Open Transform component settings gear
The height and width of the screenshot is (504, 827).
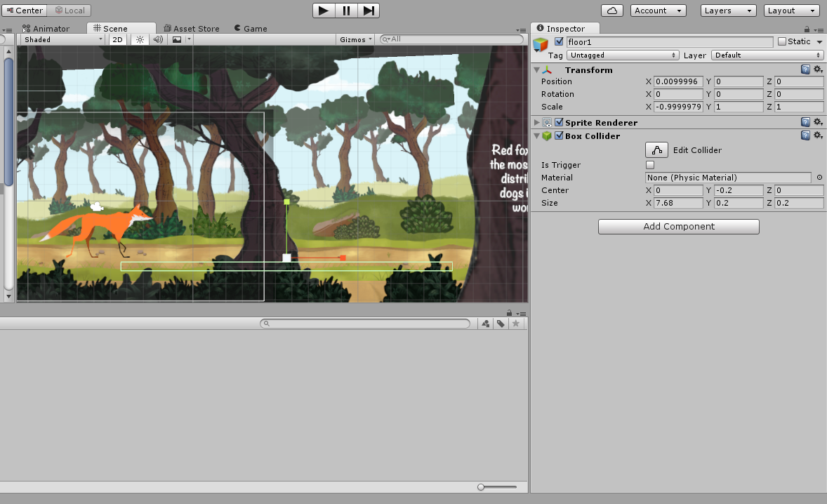[x=818, y=69]
